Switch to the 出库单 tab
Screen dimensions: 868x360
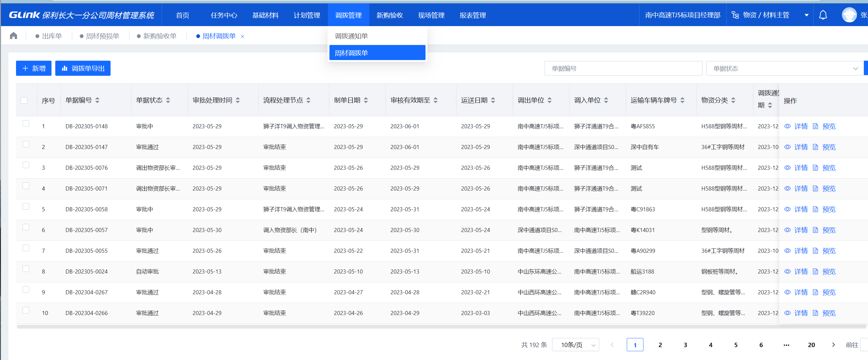49,36
